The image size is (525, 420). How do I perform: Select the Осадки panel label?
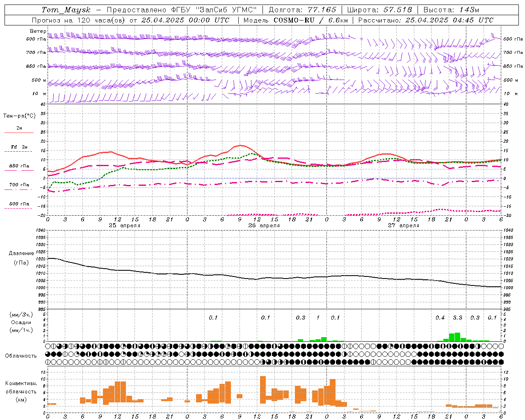[x=21, y=322]
